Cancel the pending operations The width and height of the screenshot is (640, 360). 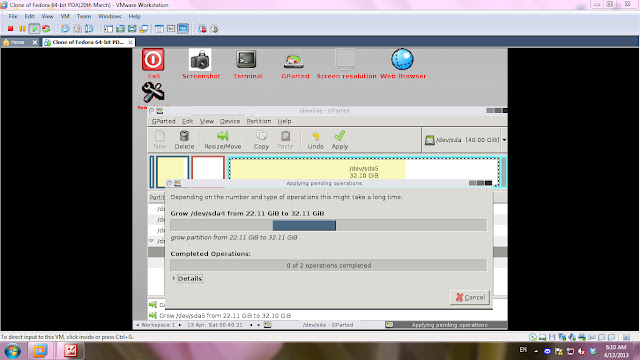[470, 297]
